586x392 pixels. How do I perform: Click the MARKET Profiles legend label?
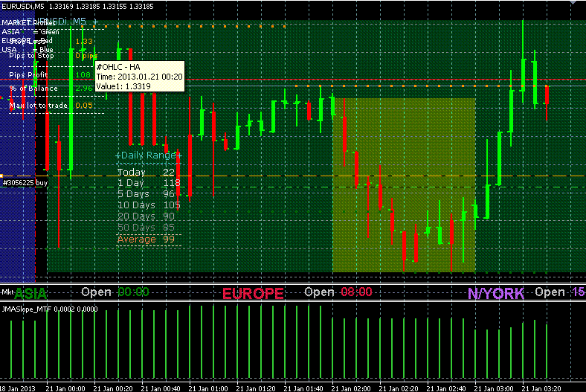point(28,23)
